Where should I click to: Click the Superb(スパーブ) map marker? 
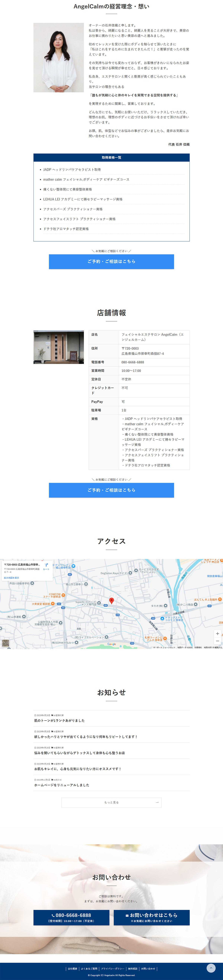pos(99,603)
